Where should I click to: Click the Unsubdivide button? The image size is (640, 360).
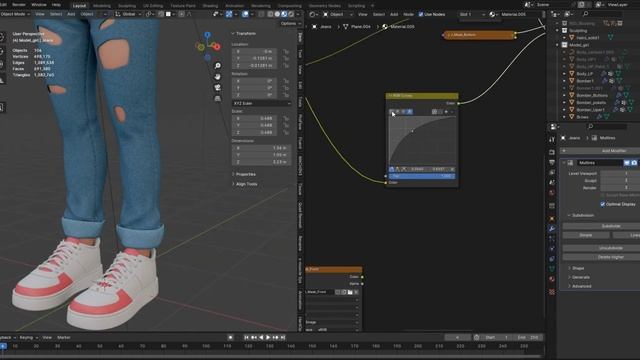tap(601, 248)
